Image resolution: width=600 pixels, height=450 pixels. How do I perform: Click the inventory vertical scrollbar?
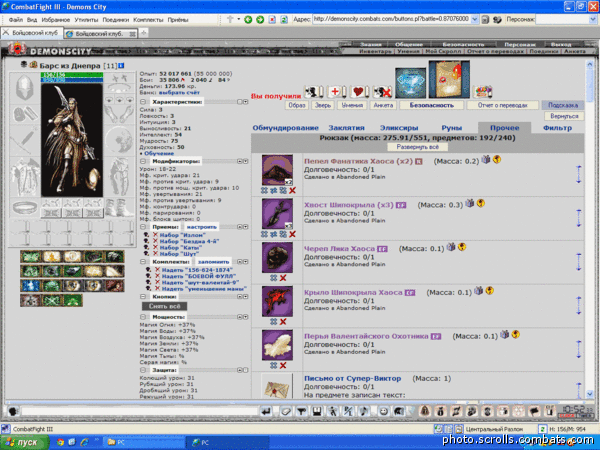(589, 230)
